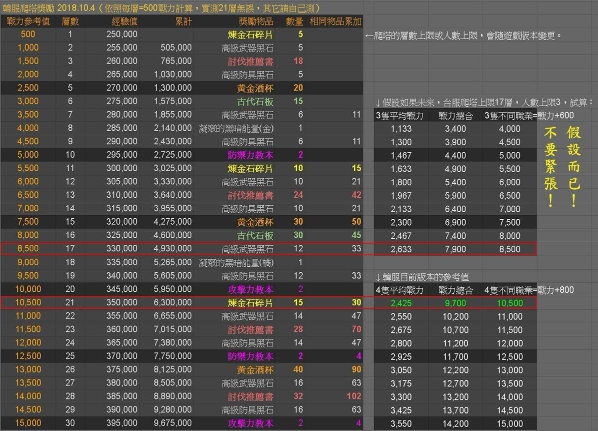Select cumulative cell 2,430,000

173,142
